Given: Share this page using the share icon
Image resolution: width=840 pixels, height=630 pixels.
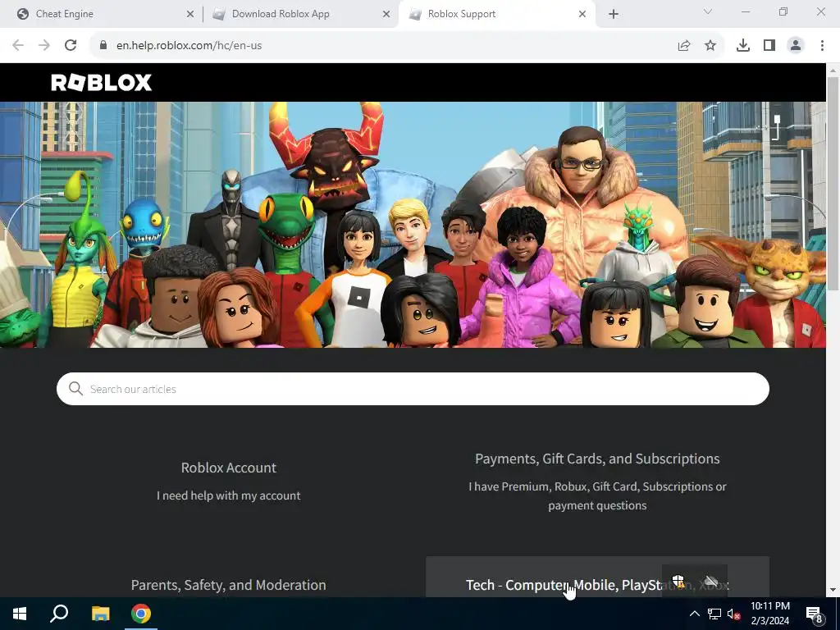Looking at the screenshot, I should [684, 46].
